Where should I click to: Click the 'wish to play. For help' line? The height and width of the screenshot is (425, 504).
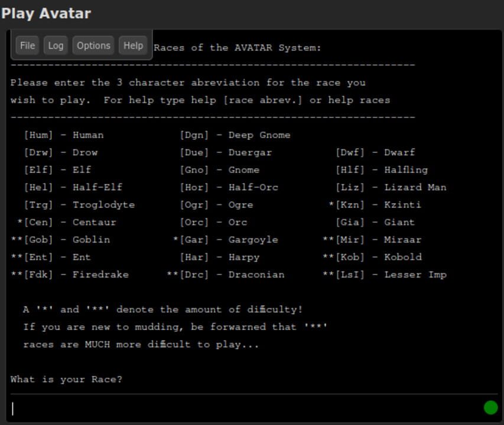[x=200, y=100]
